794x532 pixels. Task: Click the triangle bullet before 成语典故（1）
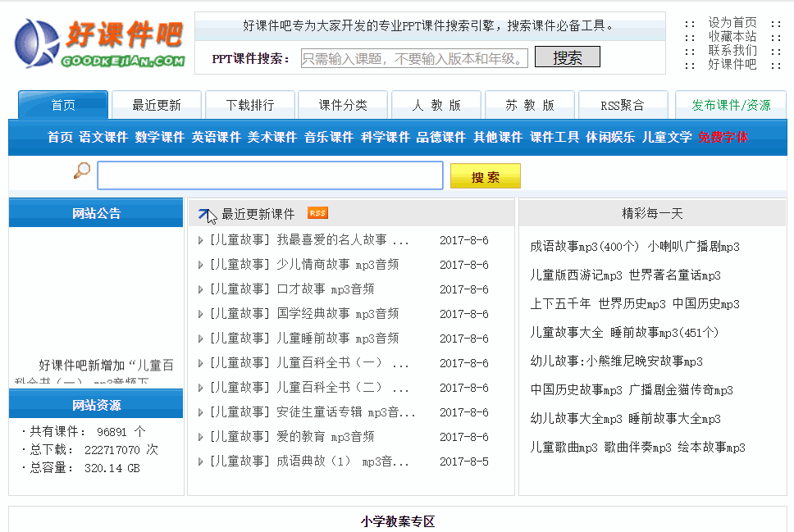[200, 462]
